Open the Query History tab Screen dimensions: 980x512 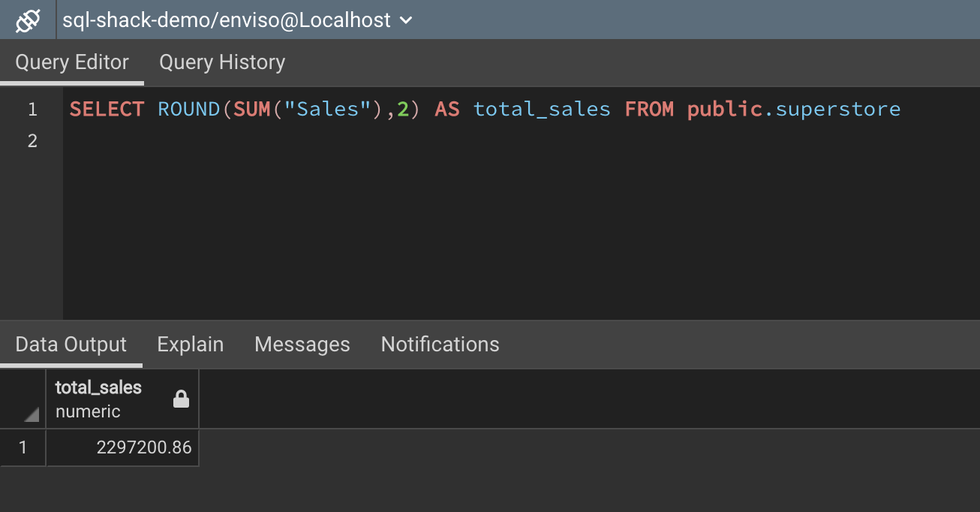coord(222,62)
